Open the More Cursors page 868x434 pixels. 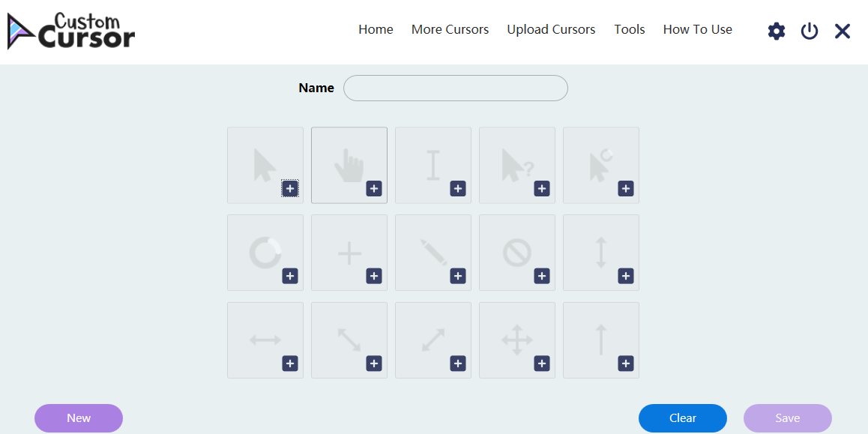click(450, 29)
